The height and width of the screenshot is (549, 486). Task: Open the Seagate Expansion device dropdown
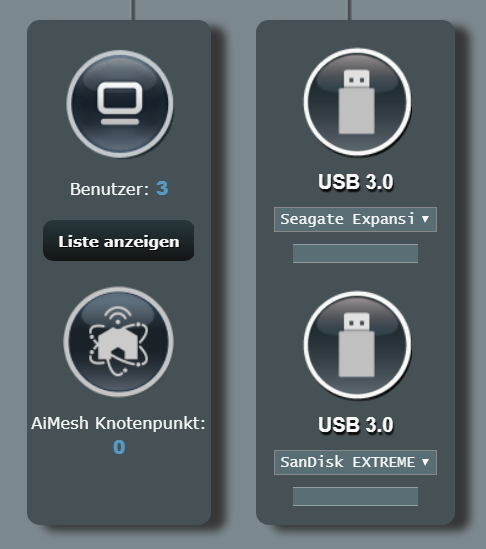tap(355, 220)
